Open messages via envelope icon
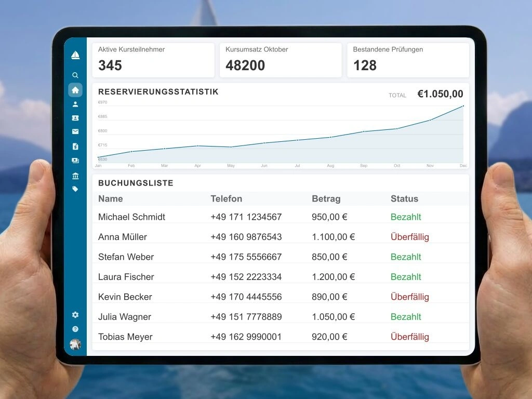 pos(75,132)
